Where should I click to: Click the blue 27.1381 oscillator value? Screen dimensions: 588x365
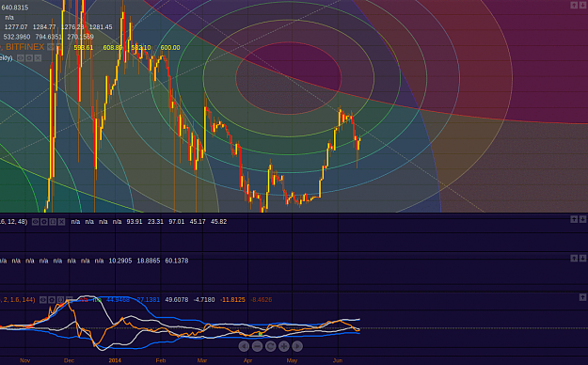(148, 300)
